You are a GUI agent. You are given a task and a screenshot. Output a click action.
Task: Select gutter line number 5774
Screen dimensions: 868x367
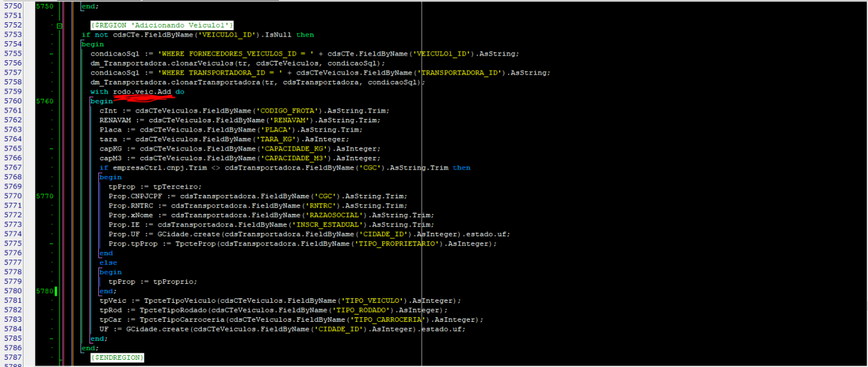click(x=12, y=234)
